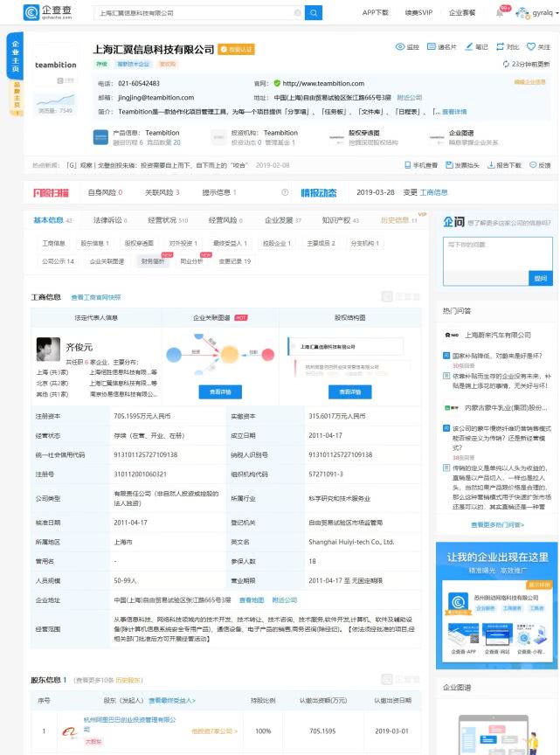Select the 财务简析 sub-tab
Viewport: 560px width, 755px height.
point(153,261)
